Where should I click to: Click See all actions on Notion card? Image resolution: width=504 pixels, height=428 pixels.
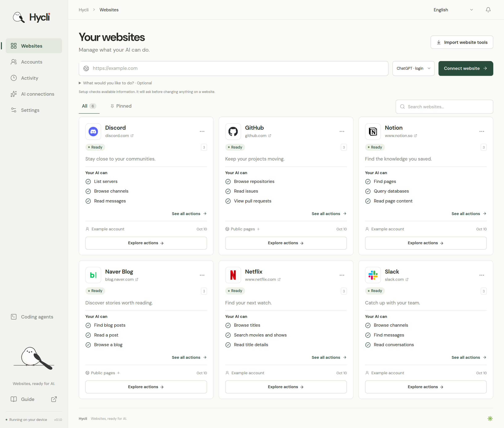pyautogui.click(x=469, y=214)
